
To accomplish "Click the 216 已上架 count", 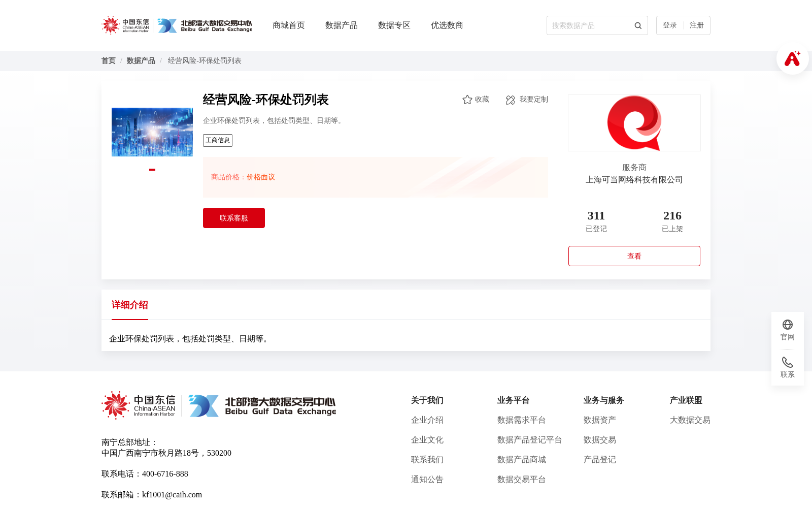I will tap(672, 221).
